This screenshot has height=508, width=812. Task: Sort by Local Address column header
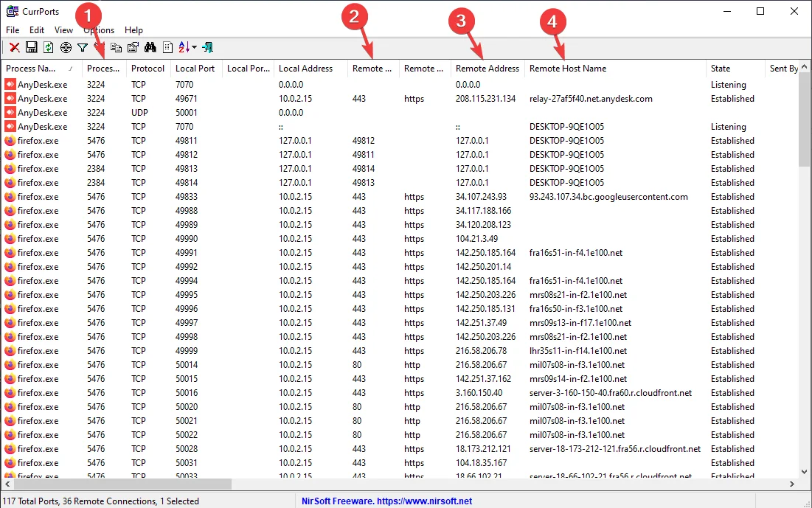310,69
